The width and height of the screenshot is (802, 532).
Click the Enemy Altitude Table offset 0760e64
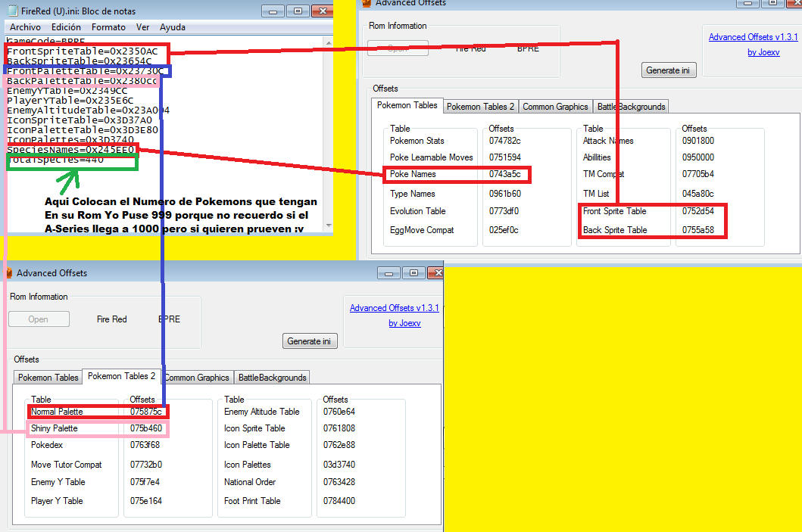(x=339, y=412)
